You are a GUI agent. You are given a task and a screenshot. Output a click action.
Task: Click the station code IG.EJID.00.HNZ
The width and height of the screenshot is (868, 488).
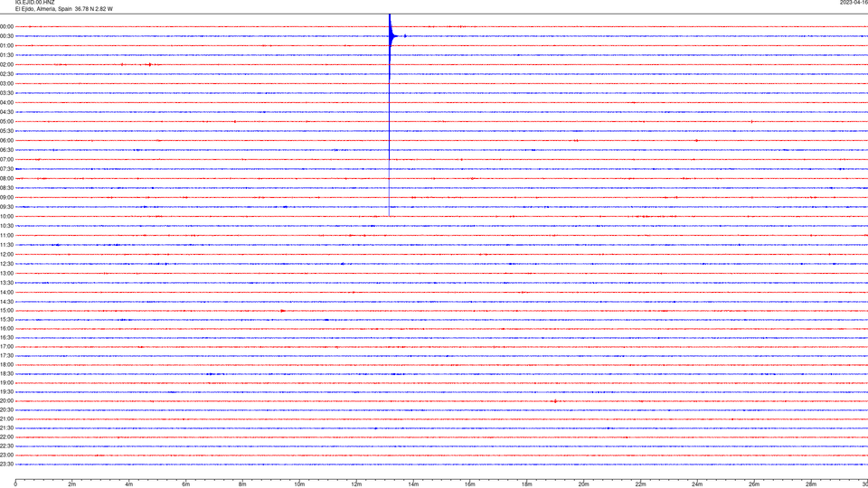coord(35,2)
